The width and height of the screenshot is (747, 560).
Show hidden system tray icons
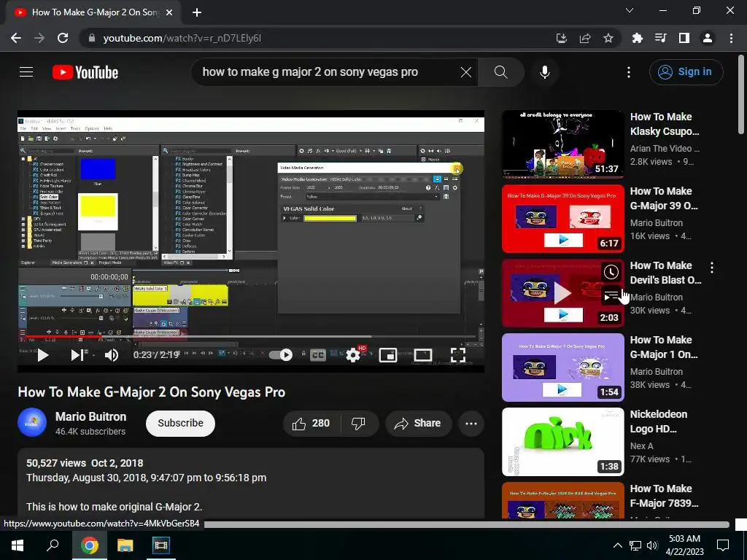pos(617,545)
